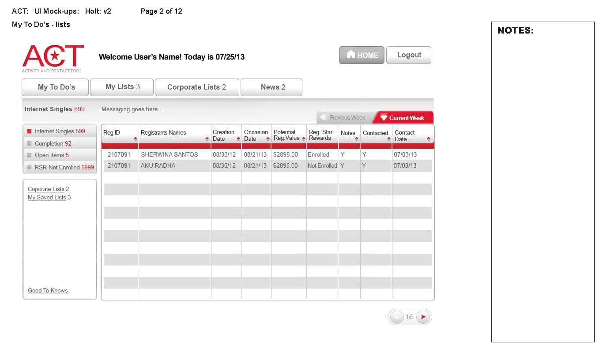The width and height of the screenshot is (607, 364).
Task: Open the Good To Knows link
Action: coord(48,290)
